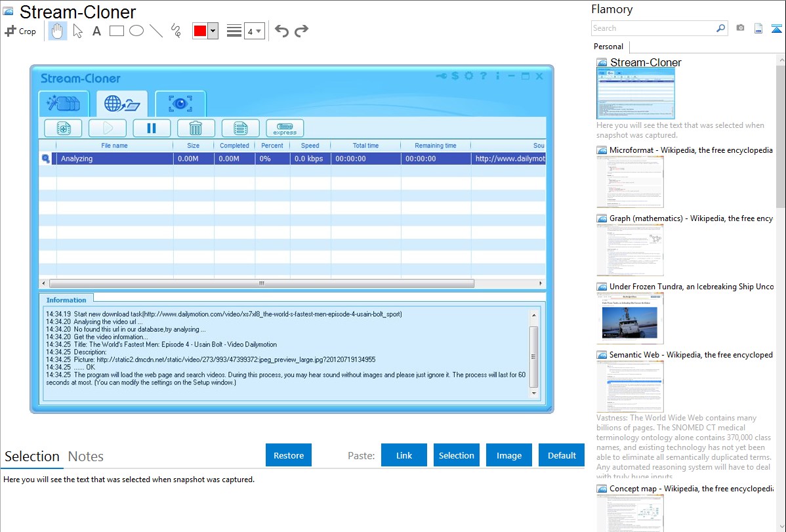This screenshot has height=532, width=786.
Task: Click the red color swatch
Action: (x=200, y=31)
